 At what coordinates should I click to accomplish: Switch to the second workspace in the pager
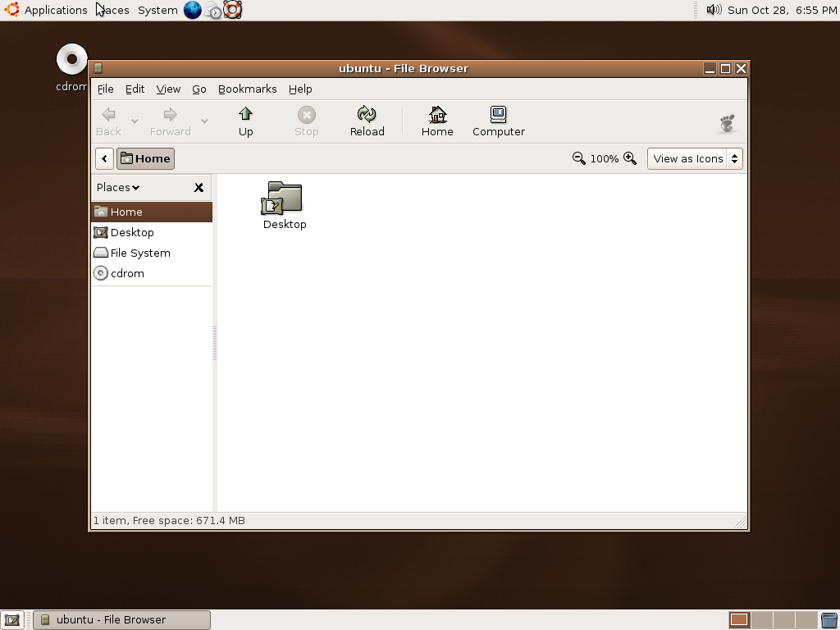coord(761,619)
